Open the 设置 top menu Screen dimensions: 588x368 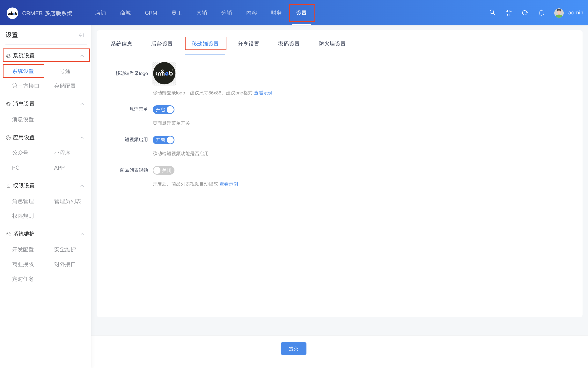pyautogui.click(x=301, y=13)
